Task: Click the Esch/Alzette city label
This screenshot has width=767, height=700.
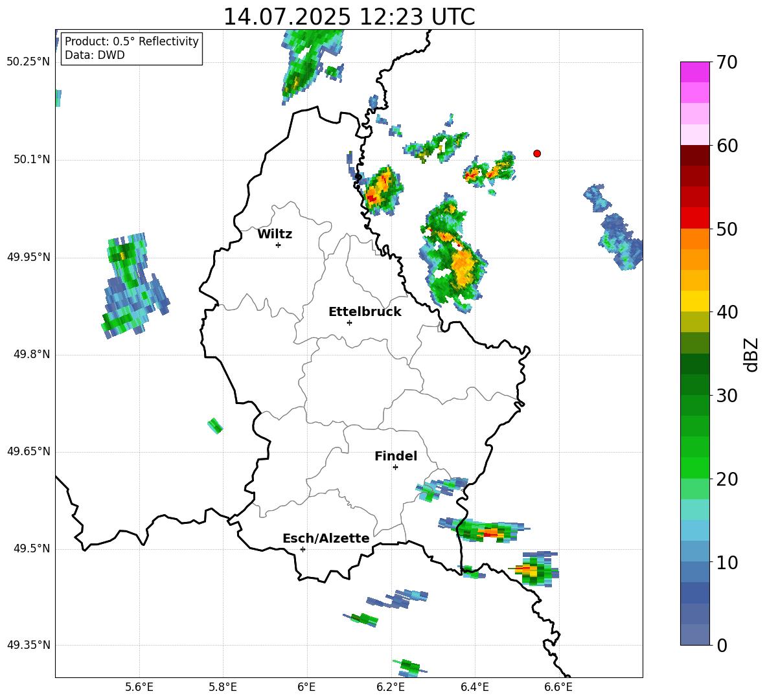Action: 326,539
